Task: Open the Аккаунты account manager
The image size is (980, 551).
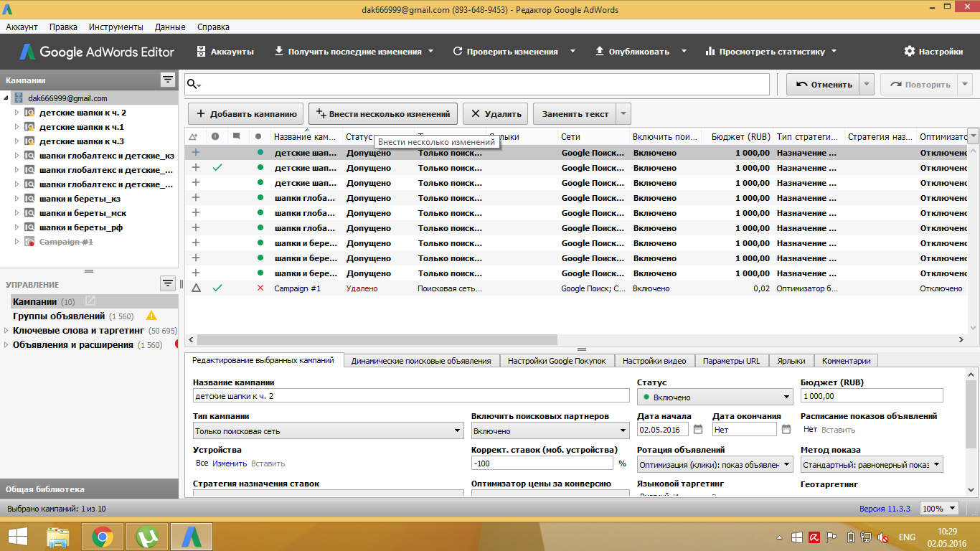Action: 225,52
